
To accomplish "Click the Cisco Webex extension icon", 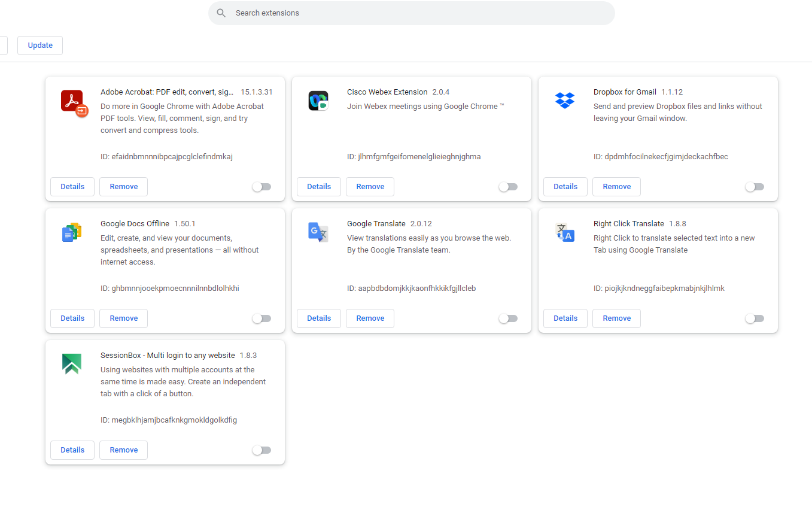I will tap(318, 101).
